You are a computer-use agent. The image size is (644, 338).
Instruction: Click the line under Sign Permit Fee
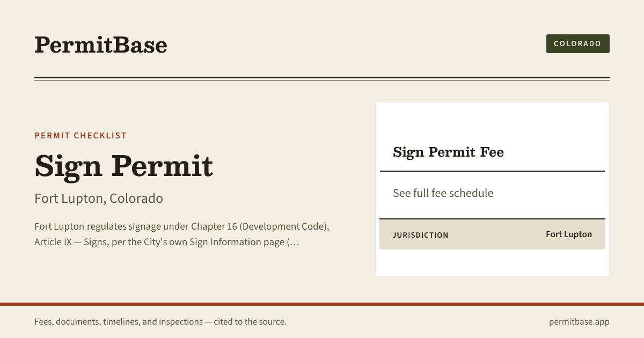click(492, 171)
